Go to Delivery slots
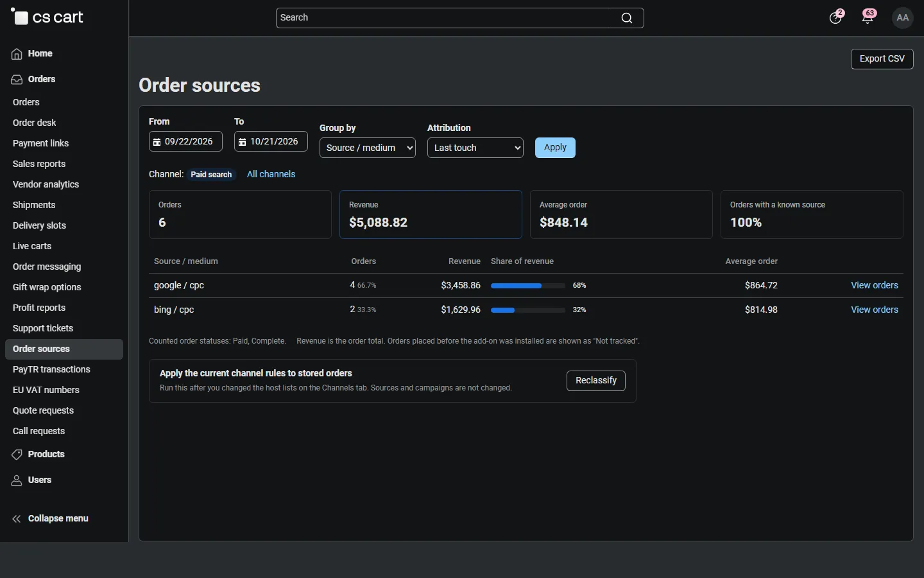The width and height of the screenshot is (924, 578). coord(39,225)
